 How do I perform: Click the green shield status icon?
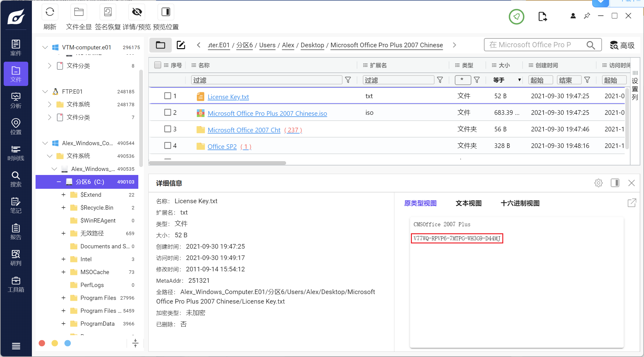516,17
